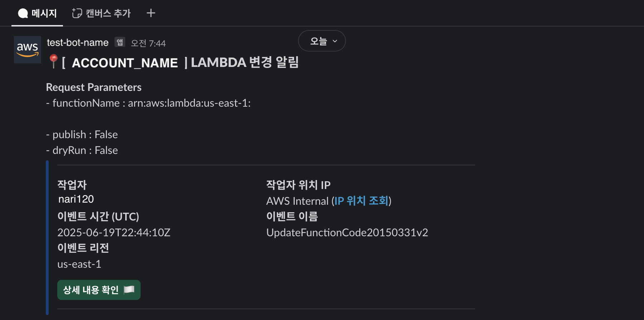Image resolution: width=644 pixels, height=320 pixels.
Task: Click the canvas icon beside 캔버스 추가
Action: pyautogui.click(x=77, y=13)
